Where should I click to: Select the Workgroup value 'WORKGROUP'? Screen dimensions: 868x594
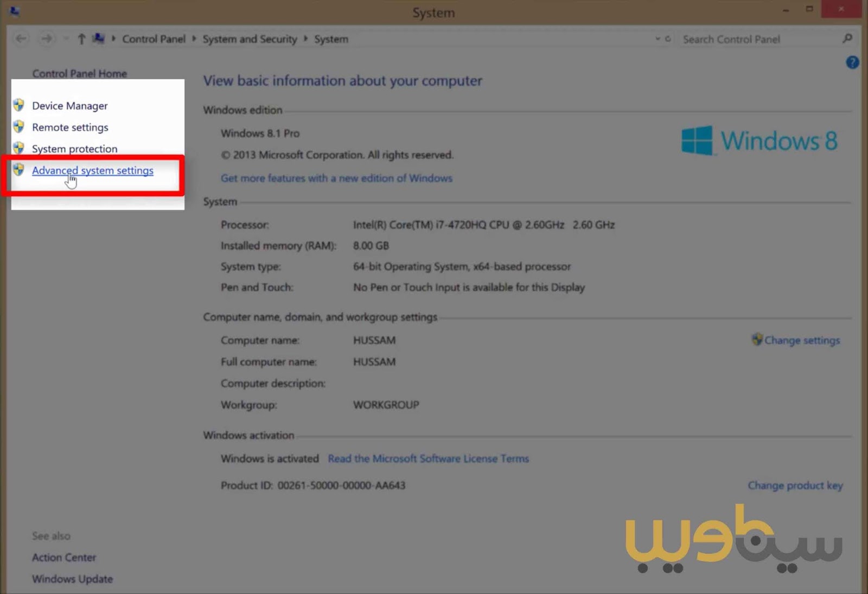386,405
